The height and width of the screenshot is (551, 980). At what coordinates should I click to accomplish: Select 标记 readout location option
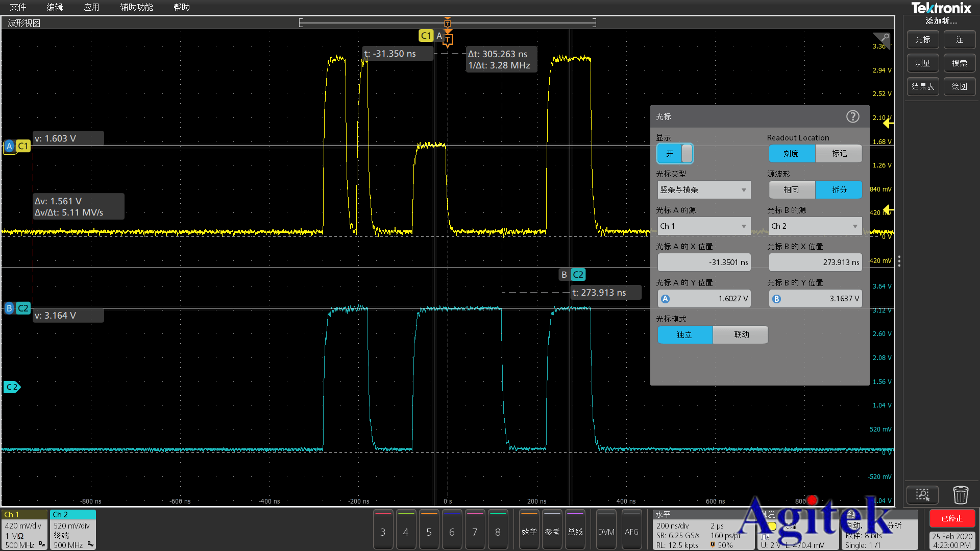pos(839,154)
